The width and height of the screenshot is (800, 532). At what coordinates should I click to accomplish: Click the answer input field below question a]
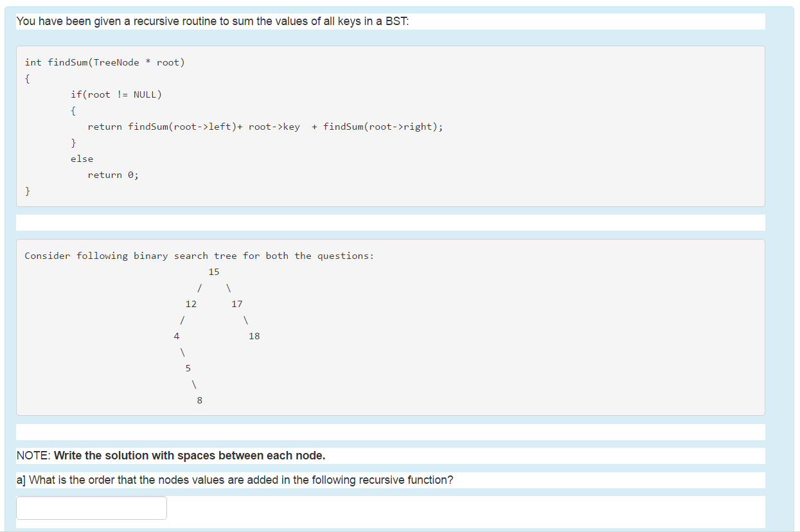pos(91,508)
